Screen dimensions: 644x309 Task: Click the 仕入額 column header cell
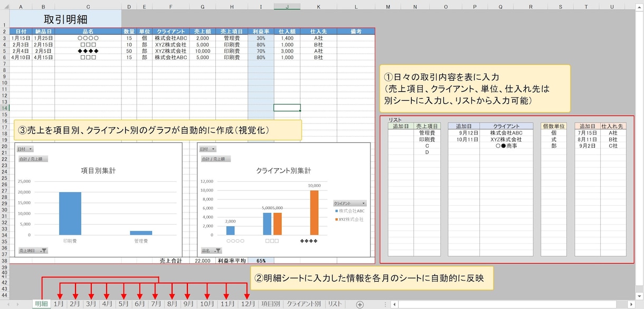click(287, 32)
